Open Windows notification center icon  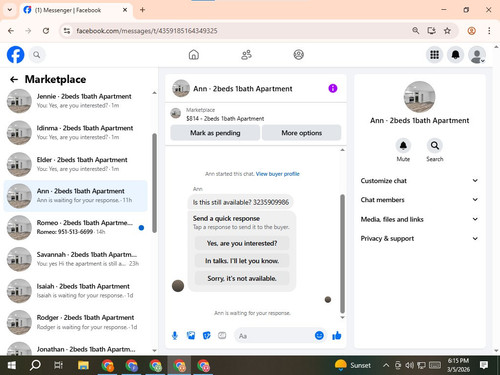[x=484, y=365]
